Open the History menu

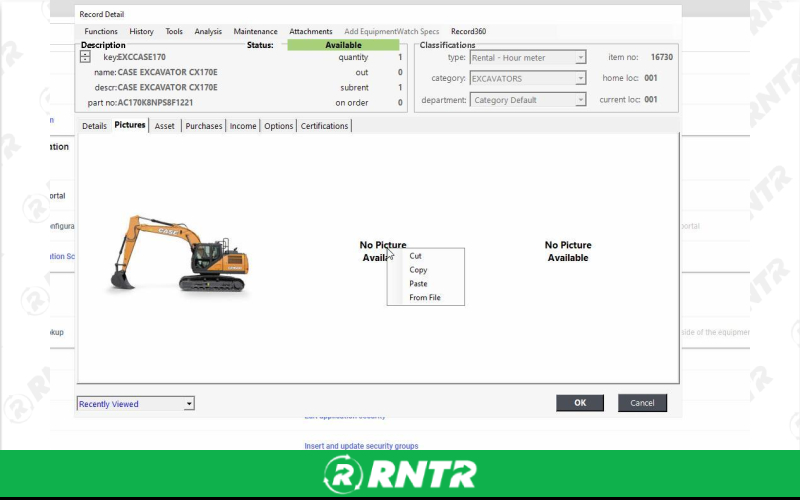point(141,31)
